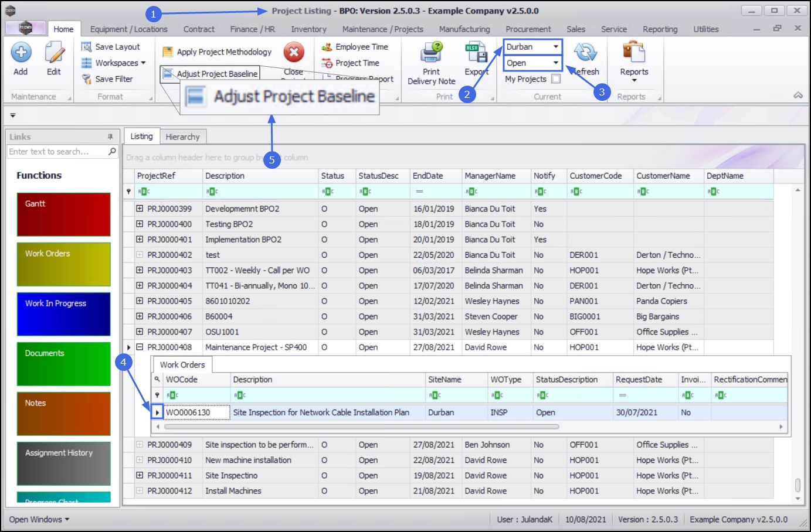Click the Work Orders search icon
The image size is (811, 532).
(x=157, y=380)
